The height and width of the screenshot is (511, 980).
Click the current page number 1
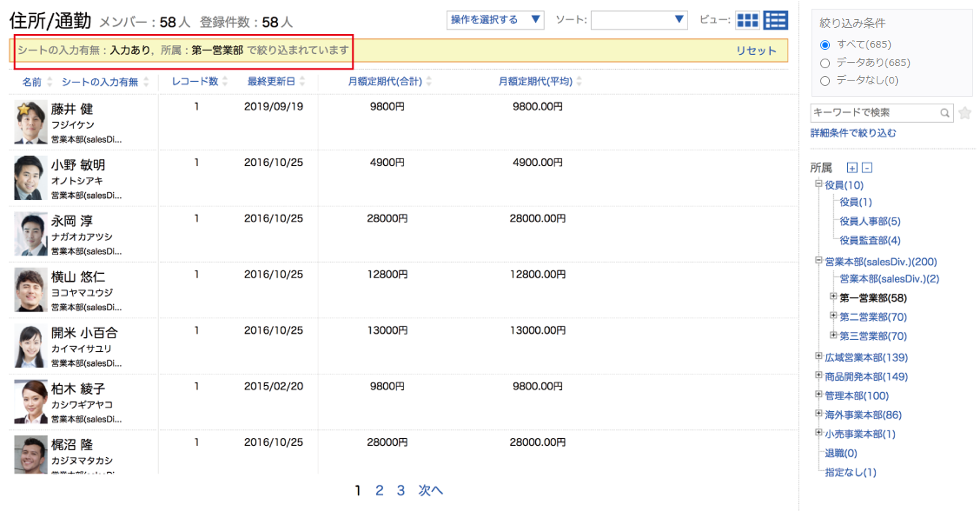click(358, 491)
